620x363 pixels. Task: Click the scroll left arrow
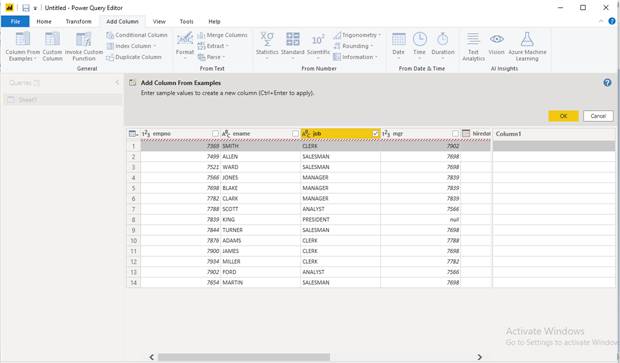click(x=151, y=357)
